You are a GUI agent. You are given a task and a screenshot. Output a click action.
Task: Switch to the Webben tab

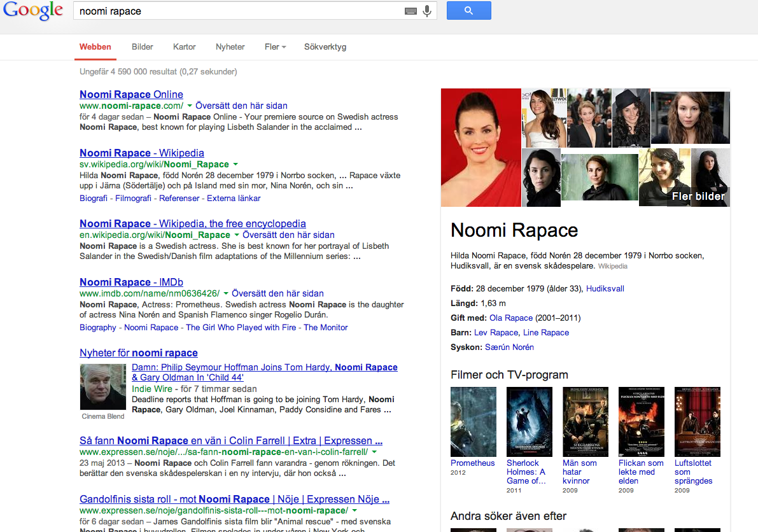click(x=95, y=47)
